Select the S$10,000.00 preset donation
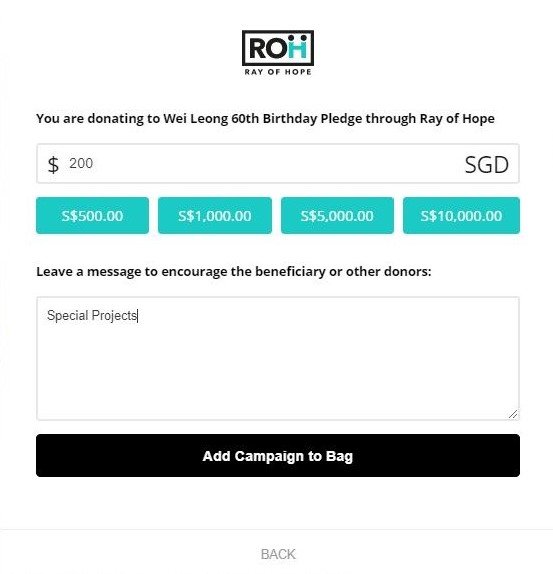This screenshot has height=574, width=553. [461, 215]
